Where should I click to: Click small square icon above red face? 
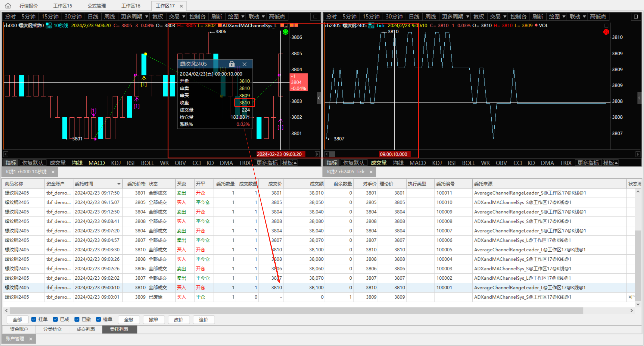pos(606,25)
